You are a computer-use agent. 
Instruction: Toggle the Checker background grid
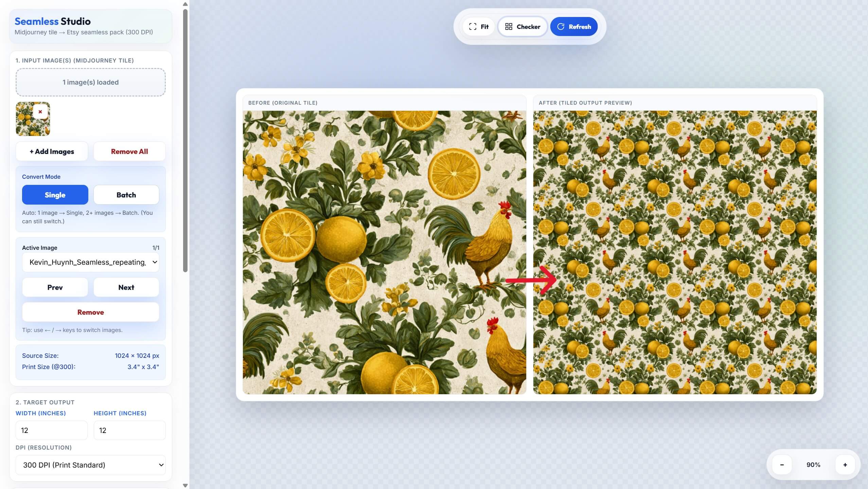click(x=522, y=27)
